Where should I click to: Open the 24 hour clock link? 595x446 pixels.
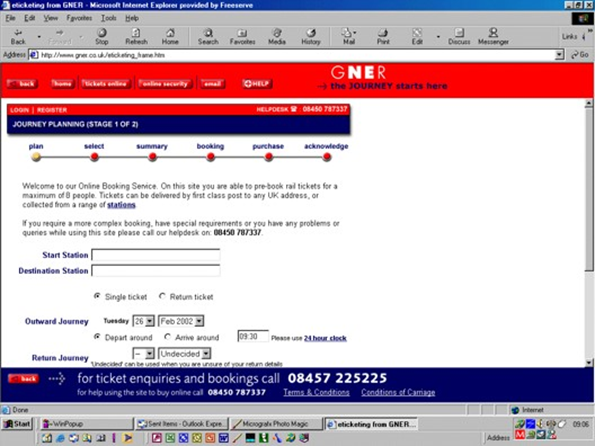325,338
